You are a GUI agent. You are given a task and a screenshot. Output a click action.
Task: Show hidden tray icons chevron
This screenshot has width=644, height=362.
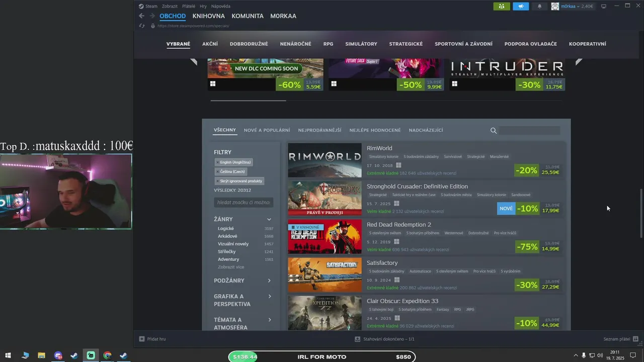tap(576, 355)
